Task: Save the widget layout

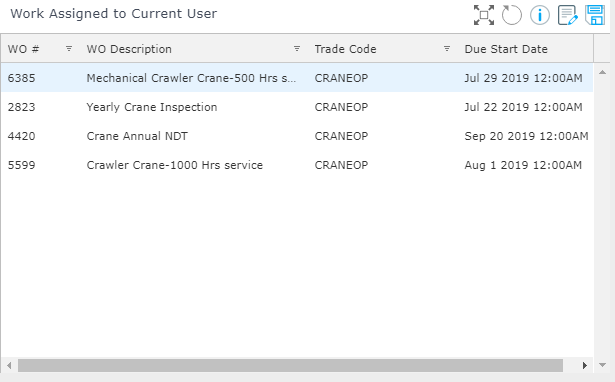Action: (595, 15)
